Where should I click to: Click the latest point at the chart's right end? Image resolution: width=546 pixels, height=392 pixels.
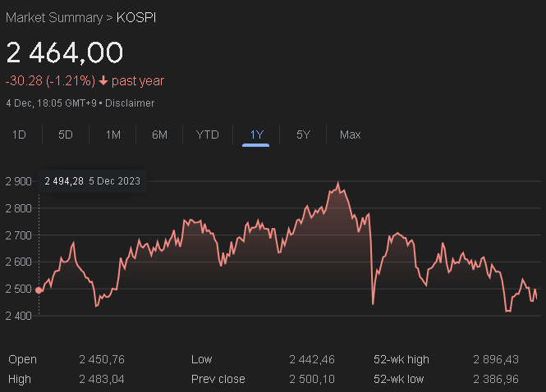[536, 298]
